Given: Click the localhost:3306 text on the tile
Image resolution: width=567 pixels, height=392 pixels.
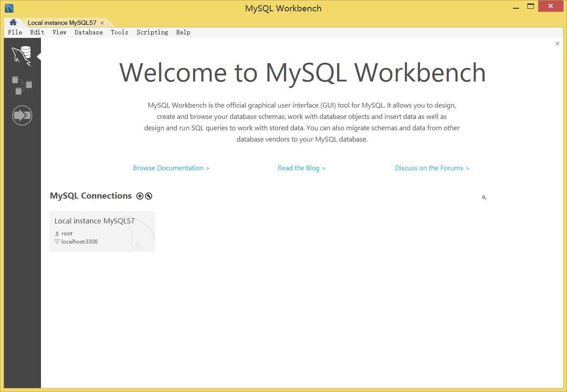Looking at the screenshot, I should [79, 242].
